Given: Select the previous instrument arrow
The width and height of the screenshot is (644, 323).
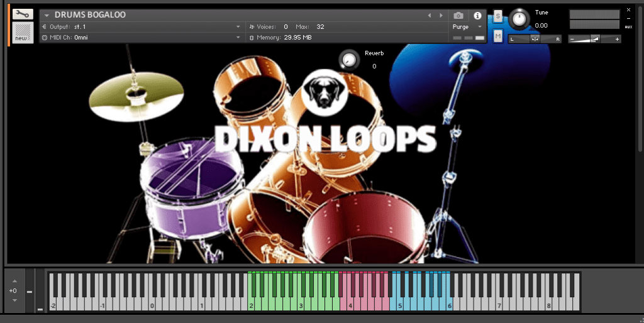Looking at the screenshot, I should pyautogui.click(x=430, y=15).
